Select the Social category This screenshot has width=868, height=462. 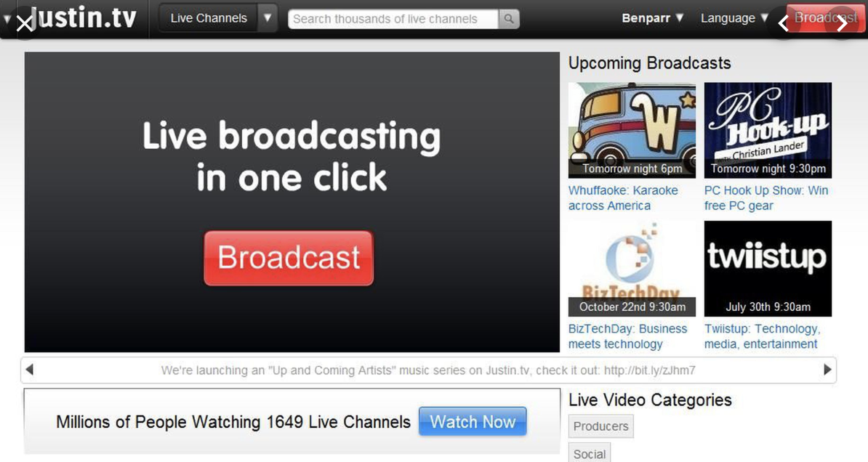click(x=590, y=454)
